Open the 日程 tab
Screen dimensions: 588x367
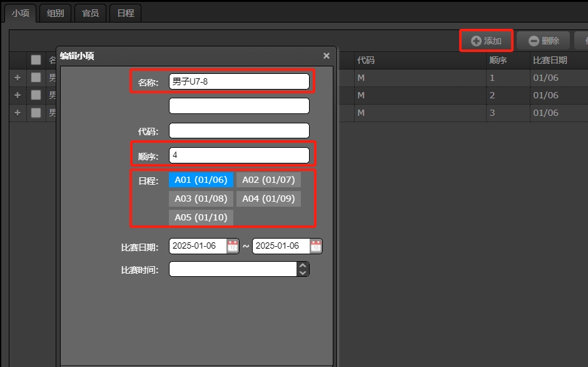(x=126, y=13)
